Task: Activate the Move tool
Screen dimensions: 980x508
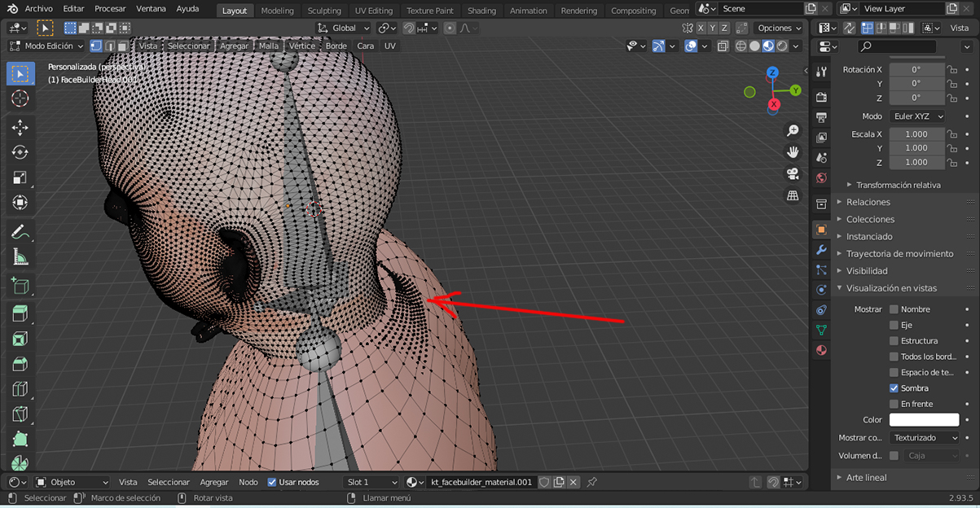Action: [20, 128]
